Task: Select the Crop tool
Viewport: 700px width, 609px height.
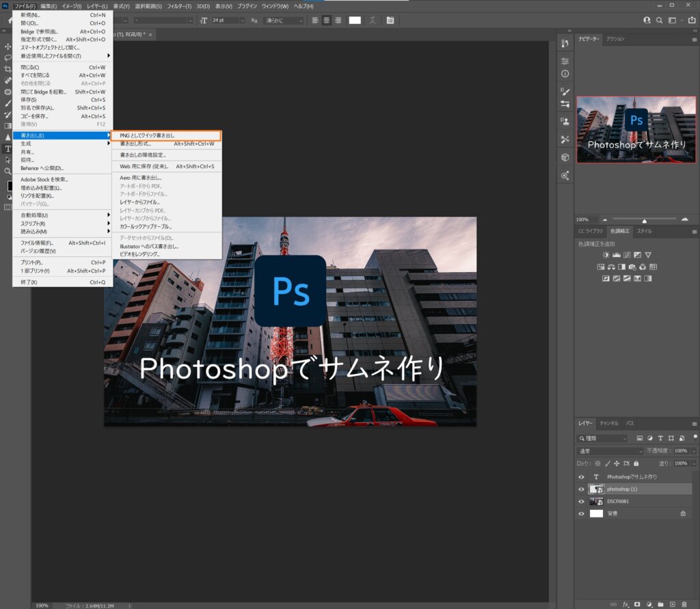Action: 8,69
